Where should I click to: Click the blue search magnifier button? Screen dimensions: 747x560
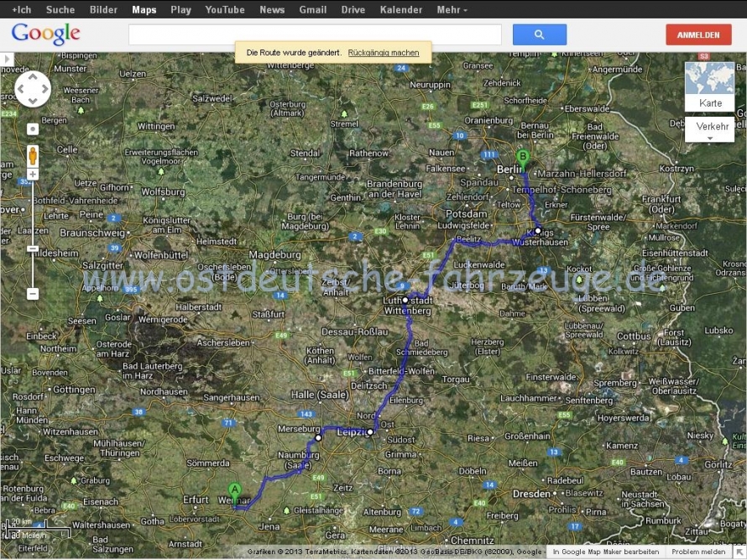click(x=540, y=34)
